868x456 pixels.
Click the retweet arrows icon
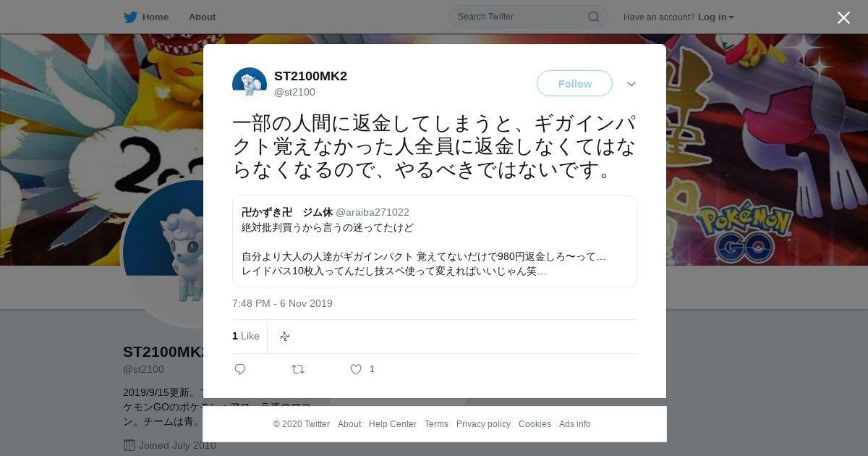[298, 369]
